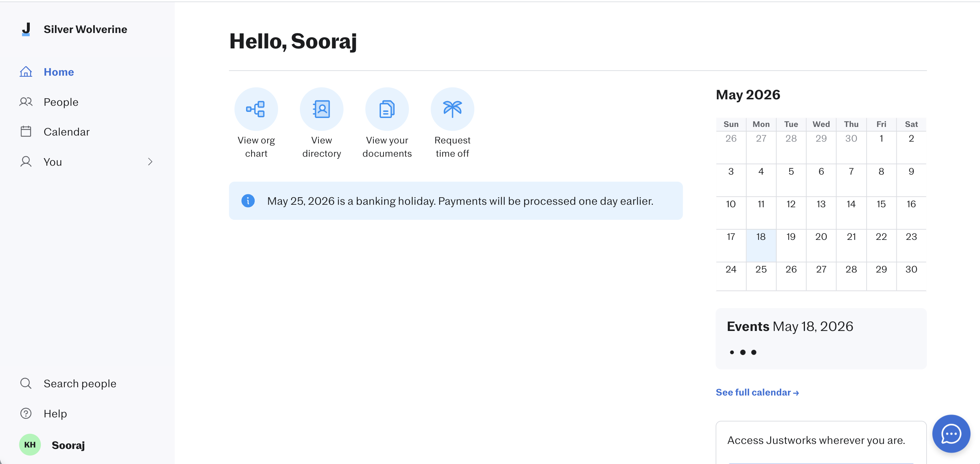The width and height of the screenshot is (980, 464).
Task: Open Calendar from sidebar menu
Action: coord(67,132)
